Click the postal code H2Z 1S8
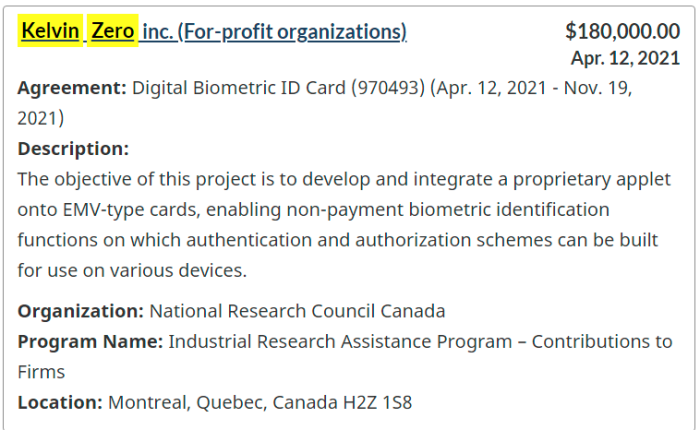Image resolution: width=700 pixels, height=430 pixels. point(377,402)
